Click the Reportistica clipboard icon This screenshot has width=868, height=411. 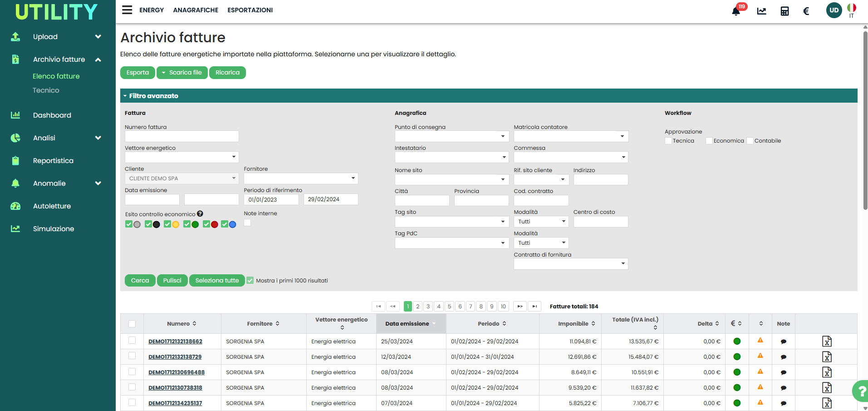(15, 160)
